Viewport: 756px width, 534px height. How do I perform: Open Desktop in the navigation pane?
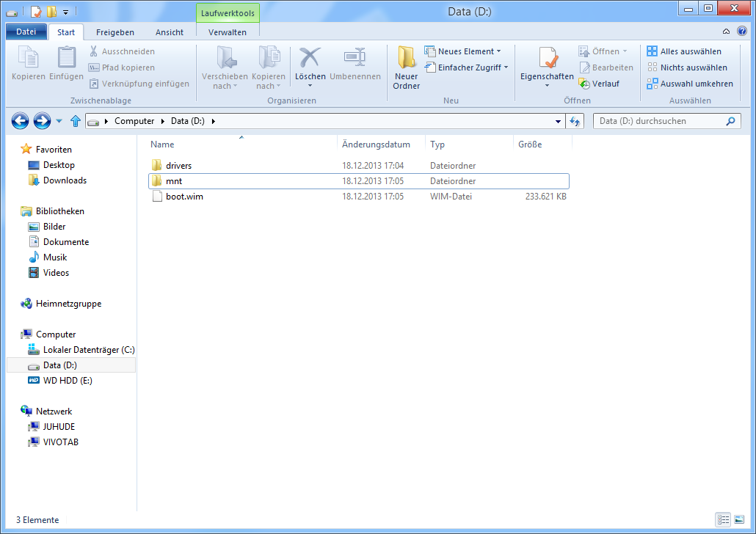[59, 165]
